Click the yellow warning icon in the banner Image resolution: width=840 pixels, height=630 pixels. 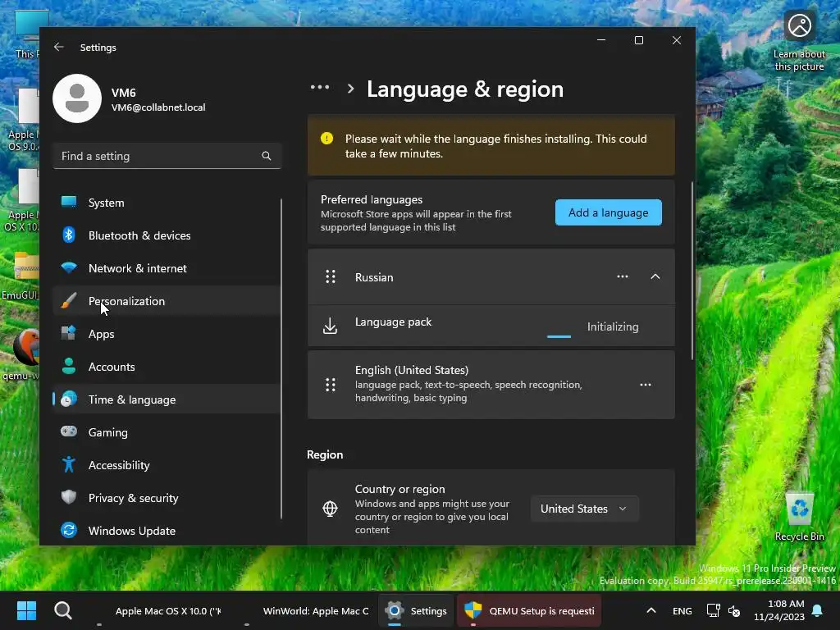[x=326, y=138]
